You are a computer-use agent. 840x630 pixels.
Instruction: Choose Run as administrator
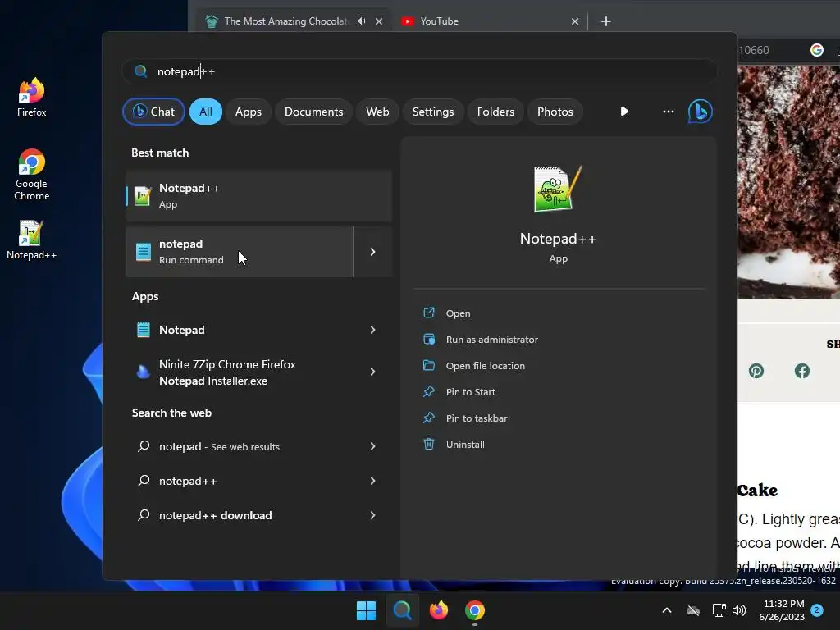[x=492, y=340]
